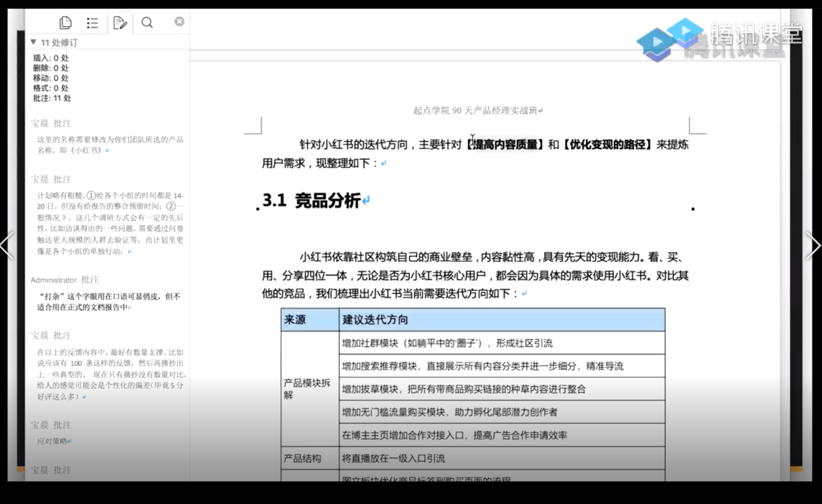Image resolution: width=822 pixels, height=504 pixels.
Task: Collapse the 11 处修订 summary triangle
Action: 33,42
